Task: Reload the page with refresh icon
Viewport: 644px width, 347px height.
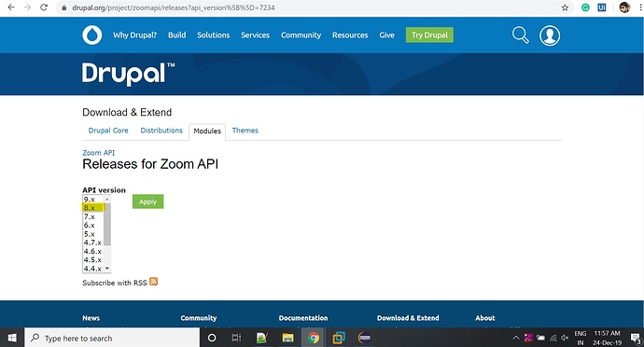Action: click(x=44, y=7)
